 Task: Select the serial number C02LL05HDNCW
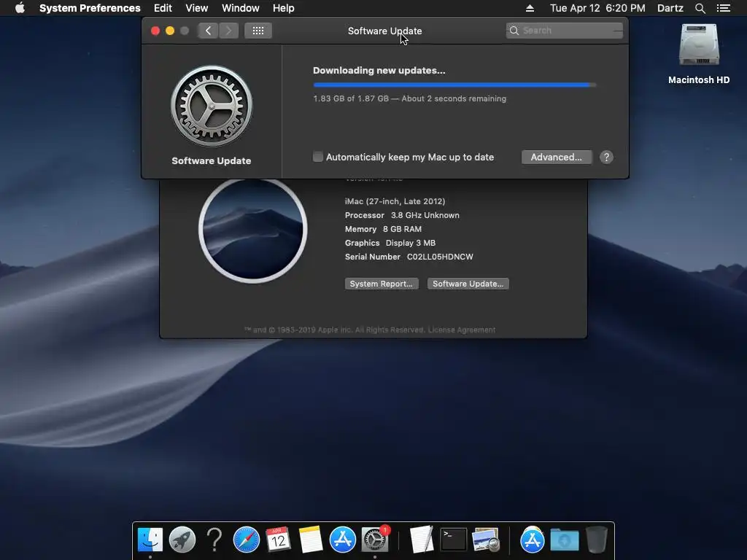coord(440,257)
